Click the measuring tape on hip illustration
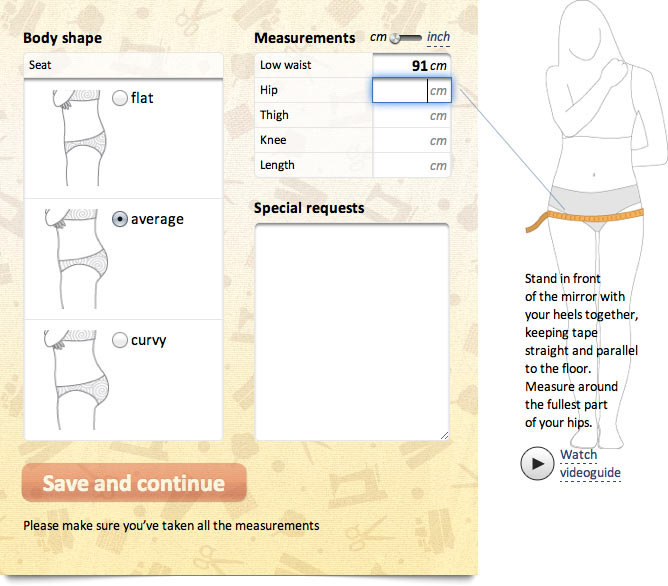This screenshot has width=668, height=586. click(588, 213)
